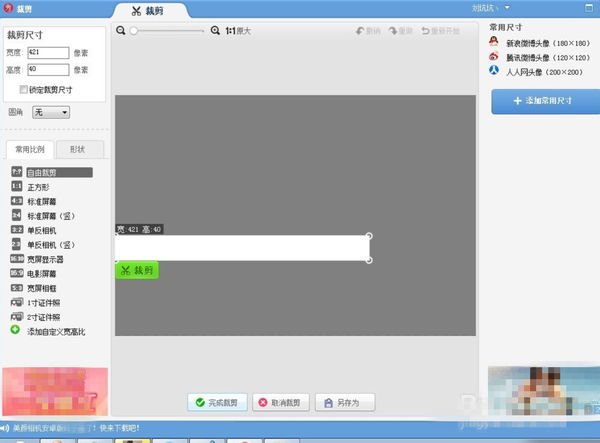Set view to 1:1 原大
Viewport: 600px width, 443px height.
point(238,31)
